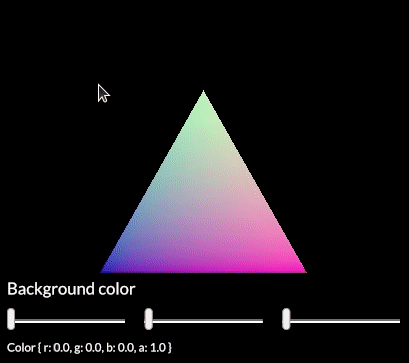Click the green channel slider handle
409x363 pixels.
click(149, 319)
